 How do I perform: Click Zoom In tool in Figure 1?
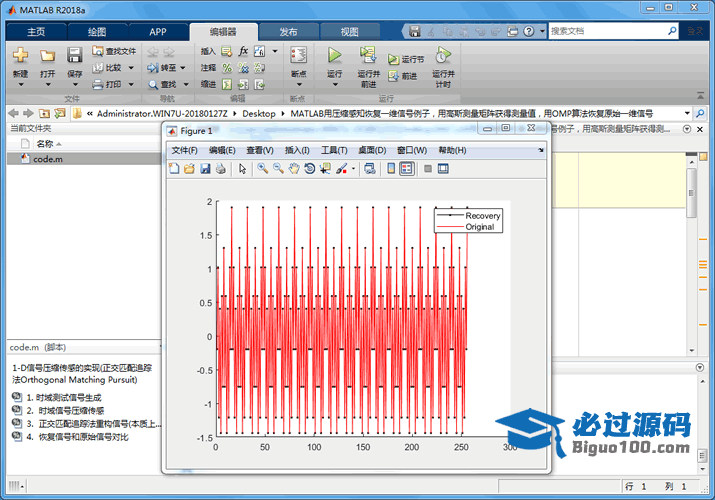262,169
